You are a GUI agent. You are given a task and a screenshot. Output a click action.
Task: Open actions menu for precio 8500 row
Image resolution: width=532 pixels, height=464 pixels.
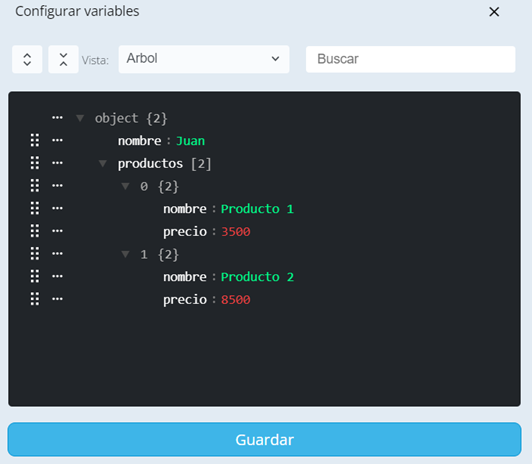(x=57, y=299)
